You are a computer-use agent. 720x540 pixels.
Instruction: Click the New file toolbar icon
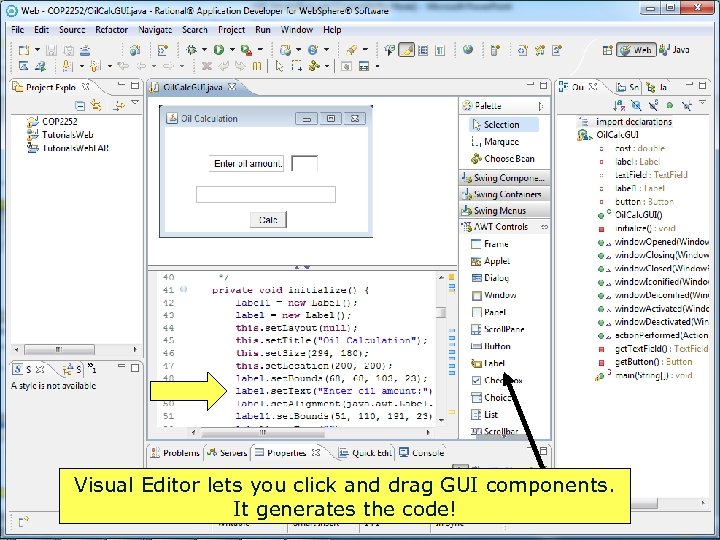pyautogui.click(x=23, y=50)
